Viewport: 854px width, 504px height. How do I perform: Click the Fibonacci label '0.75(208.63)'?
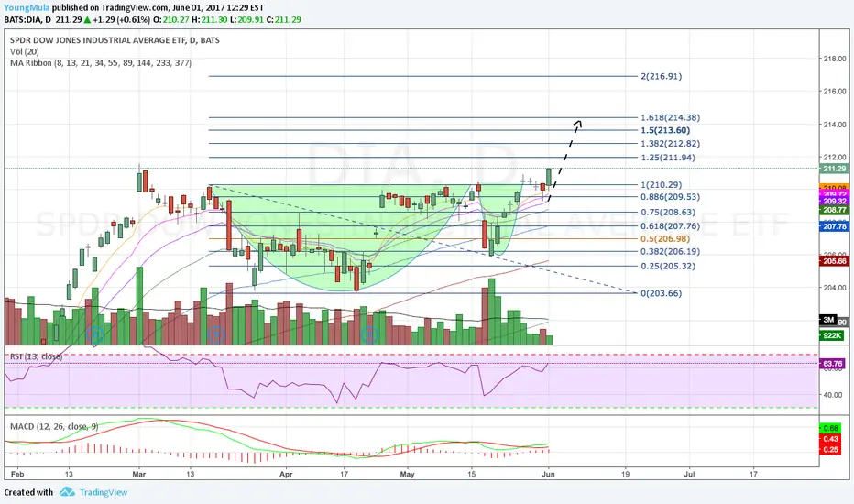tap(668, 212)
